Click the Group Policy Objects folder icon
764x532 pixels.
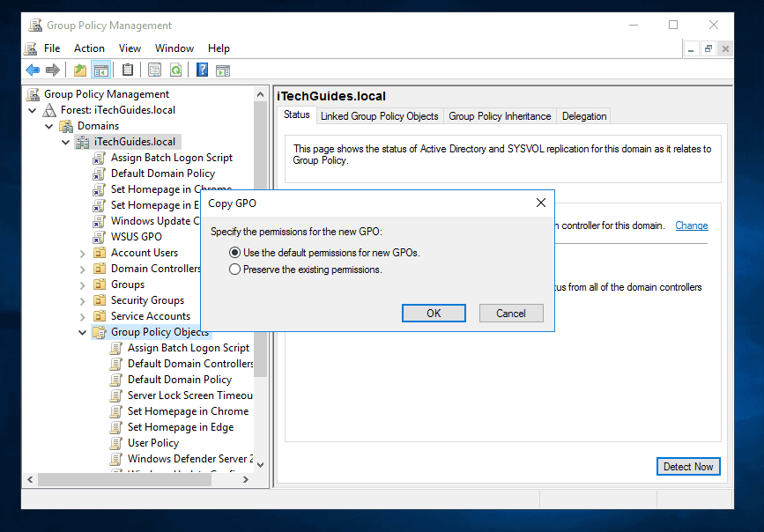point(100,332)
